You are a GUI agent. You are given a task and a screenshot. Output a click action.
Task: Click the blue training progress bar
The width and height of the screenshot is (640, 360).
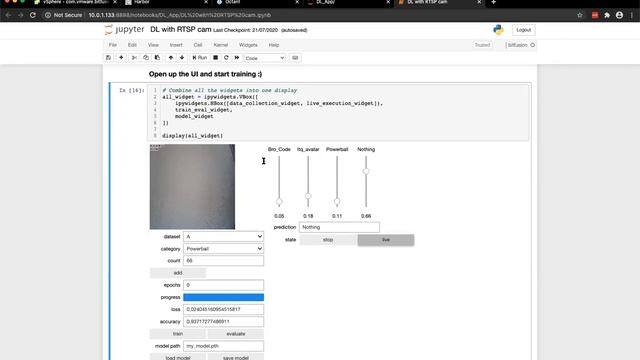click(223, 297)
